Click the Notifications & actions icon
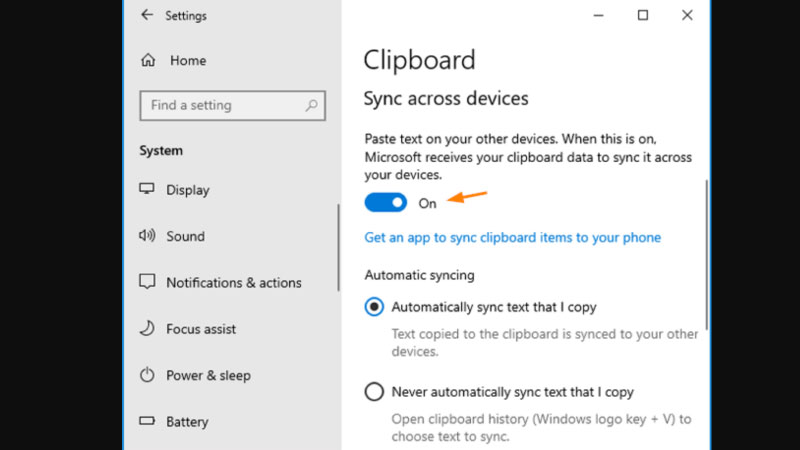This screenshot has width=800, height=450. pos(148,282)
